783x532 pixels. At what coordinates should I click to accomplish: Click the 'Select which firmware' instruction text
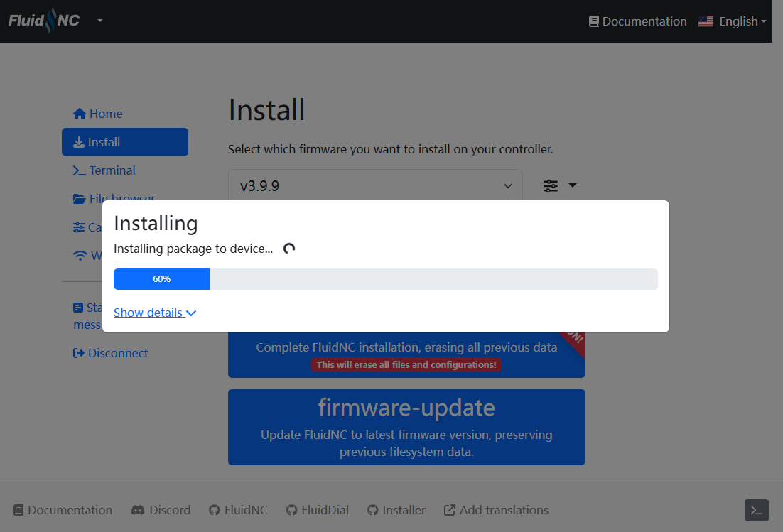click(x=391, y=149)
